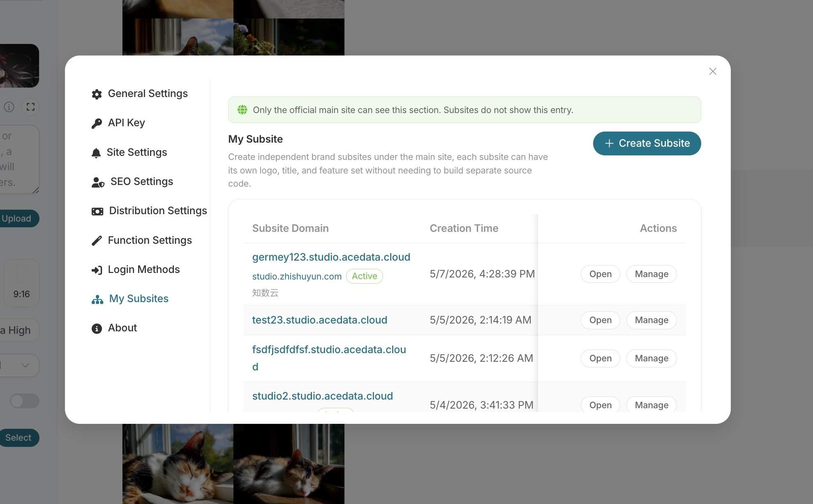Viewport: 813px width, 504px height.
Task: Click the green globe icon in the notice
Action: (x=242, y=110)
